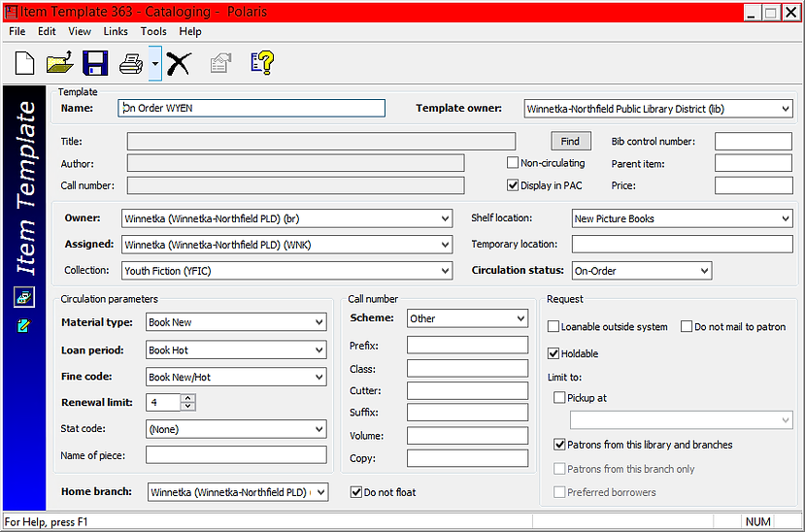Click the New blank document toolbar icon
Image resolution: width=805 pixels, height=532 pixels.
tap(24, 64)
